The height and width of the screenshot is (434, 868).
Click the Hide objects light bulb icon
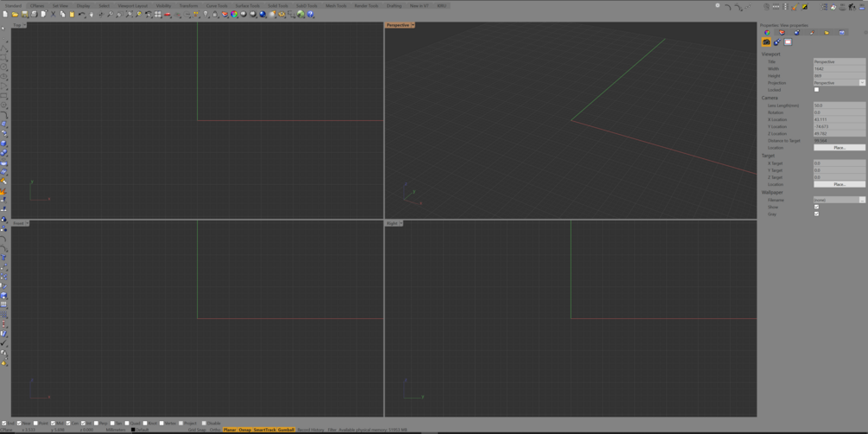tap(205, 14)
